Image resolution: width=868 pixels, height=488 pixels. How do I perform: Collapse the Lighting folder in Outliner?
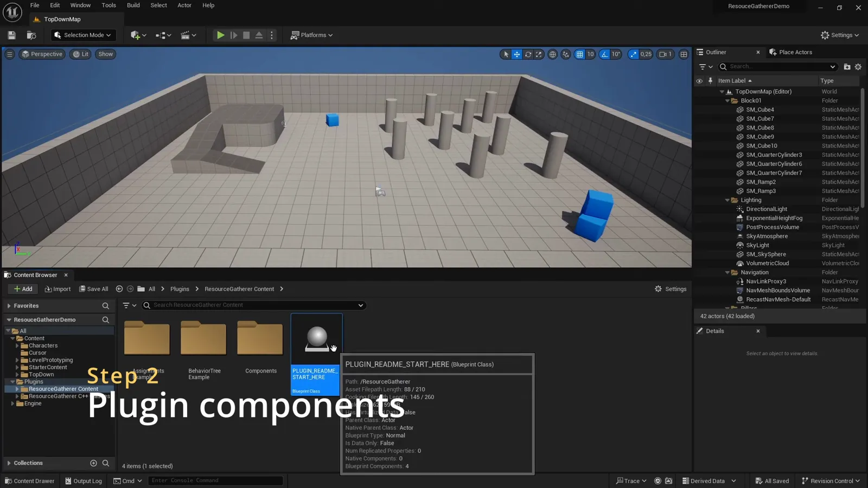727,200
